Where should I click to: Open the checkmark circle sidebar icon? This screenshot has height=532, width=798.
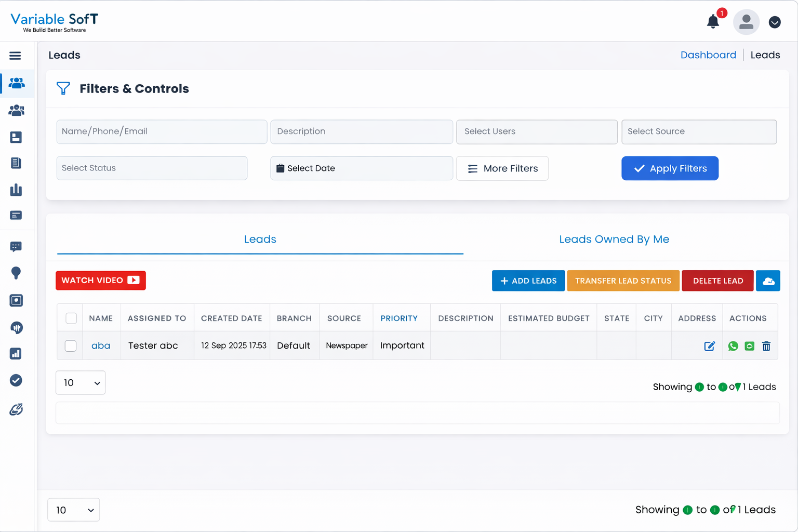click(16, 380)
